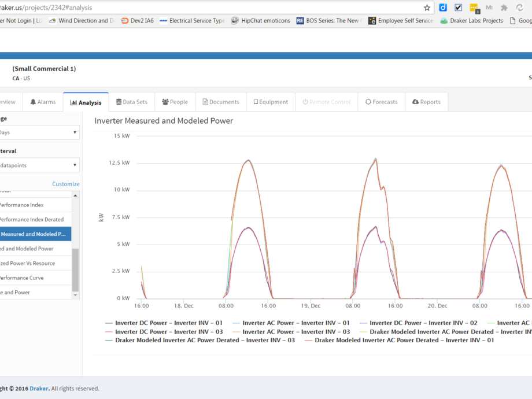The image size is (532, 399).
Task: Click the Customize link
Action: [x=66, y=184]
